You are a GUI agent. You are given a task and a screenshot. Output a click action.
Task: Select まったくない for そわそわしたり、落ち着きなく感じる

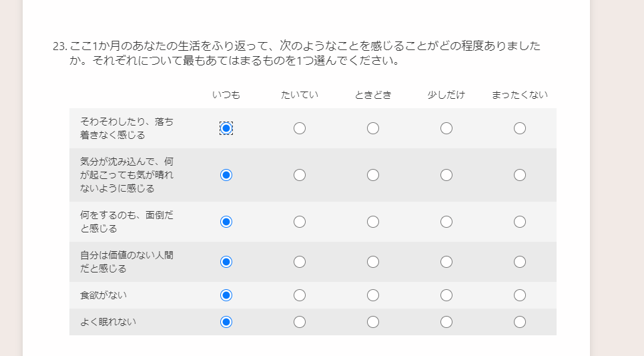click(520, 128)
